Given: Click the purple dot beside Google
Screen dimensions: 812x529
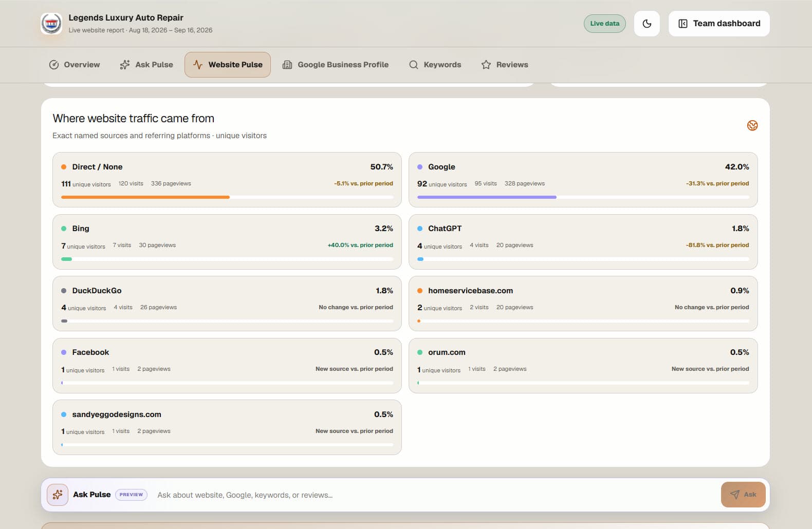Looking at the screenshot, I should [x=420, y=167].
